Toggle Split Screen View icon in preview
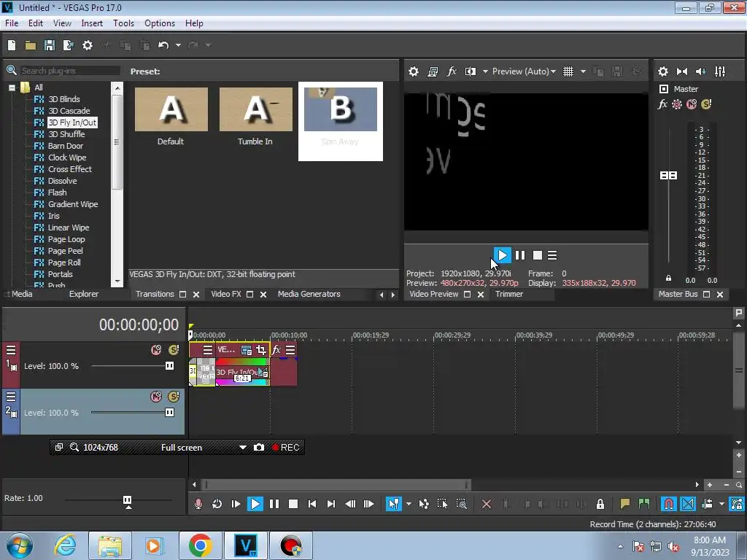This screenshot has width=747, height=560. coord(471,71)
